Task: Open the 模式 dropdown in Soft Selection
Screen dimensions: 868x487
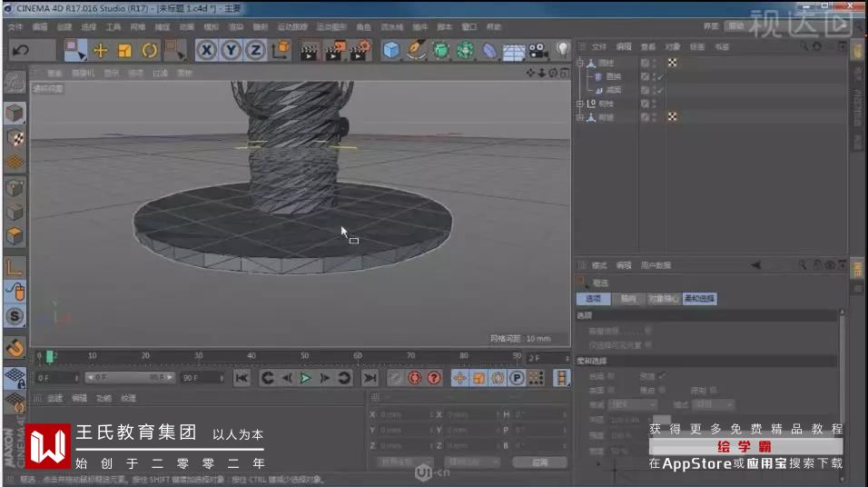Action: click(x=713, y=405)
